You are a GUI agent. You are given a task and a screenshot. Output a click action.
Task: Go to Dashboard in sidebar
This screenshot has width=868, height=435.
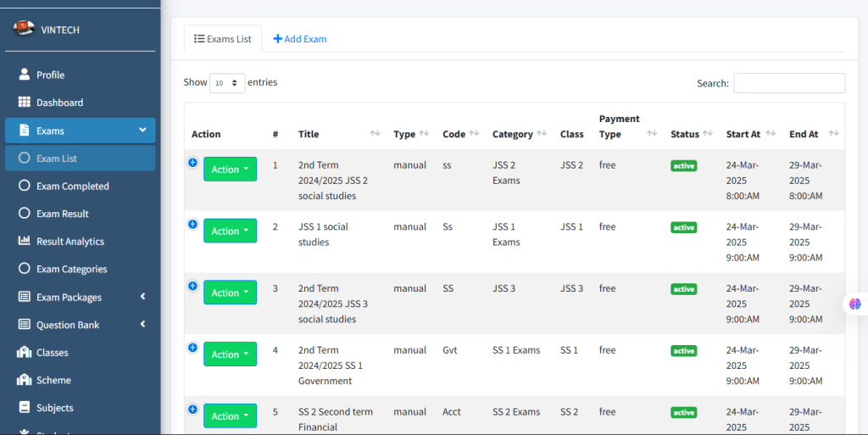coord(59,103)
